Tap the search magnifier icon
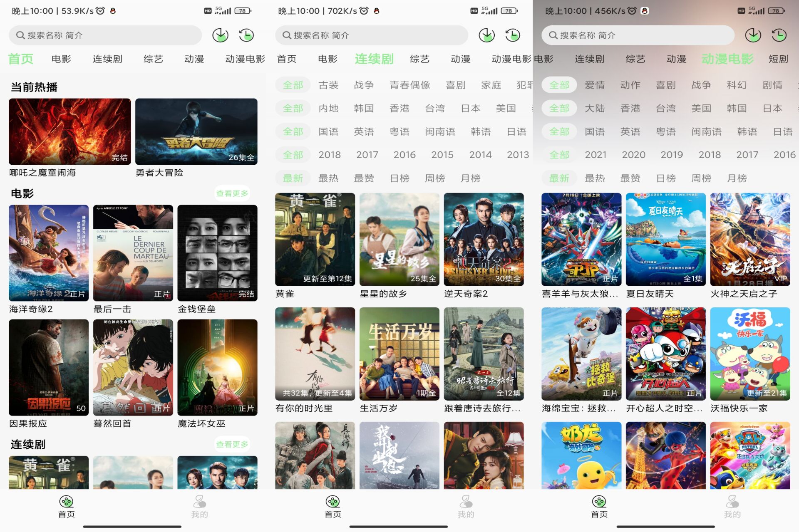This screenshot has height=532, width=799. (x=20, y=35)
